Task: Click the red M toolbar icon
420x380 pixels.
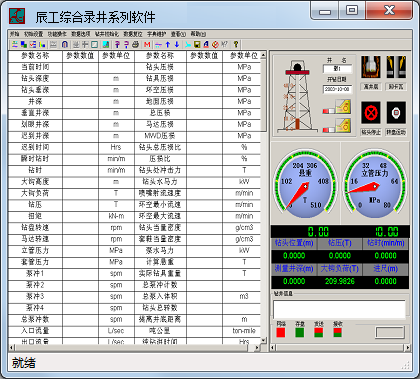Action: coord(147,44)
